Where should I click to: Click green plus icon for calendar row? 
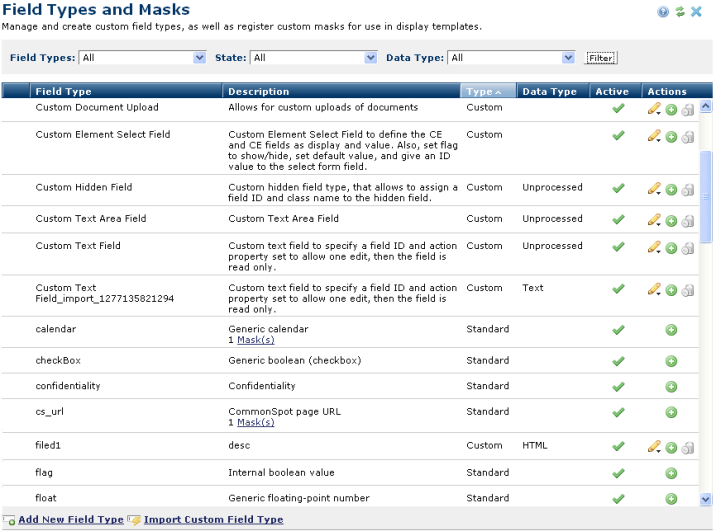coord(671,330)
